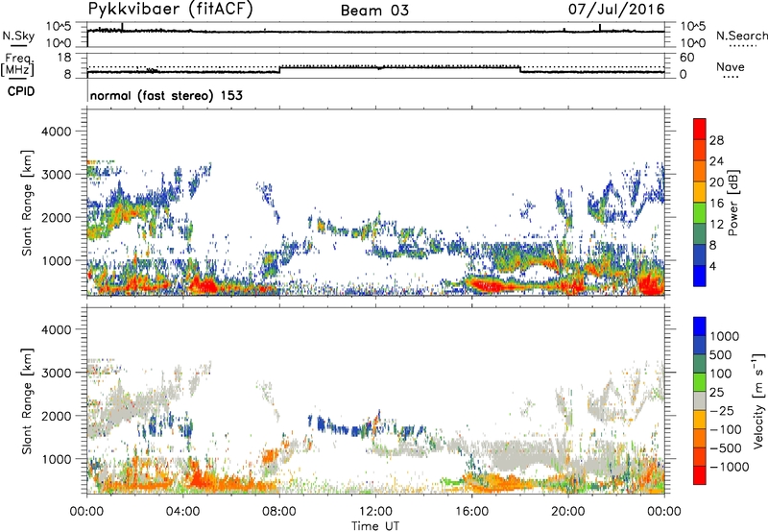Click the '12:00' time tick label
The image size is (768, 532).
point(375,512)
